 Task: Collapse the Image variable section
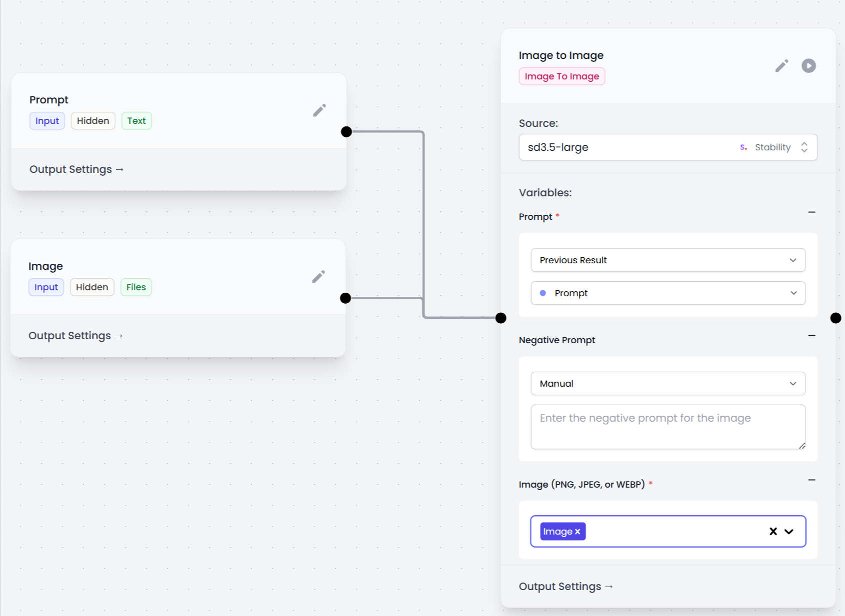811,480
